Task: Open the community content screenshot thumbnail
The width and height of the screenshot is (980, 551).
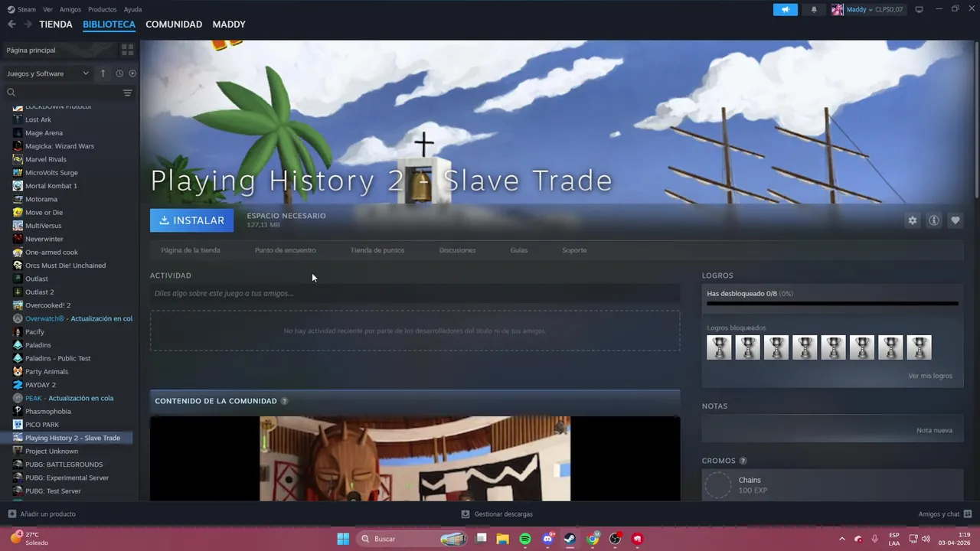Action: (415, 458)
